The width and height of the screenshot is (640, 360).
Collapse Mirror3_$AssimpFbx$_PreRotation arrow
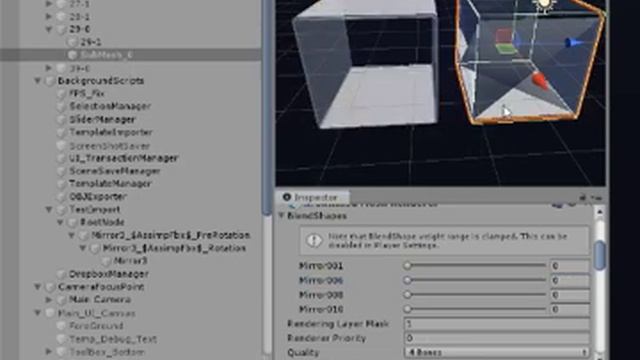(x=72, y=236)
